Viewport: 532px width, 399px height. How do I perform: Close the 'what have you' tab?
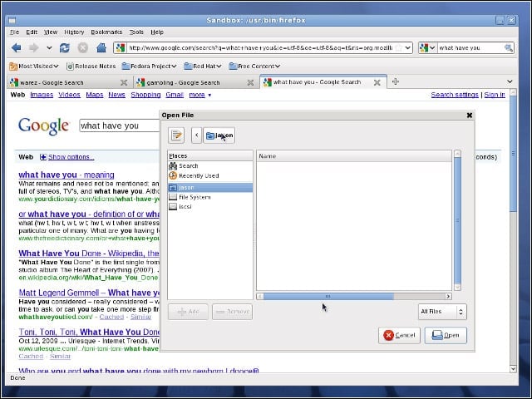pos(377,82)
